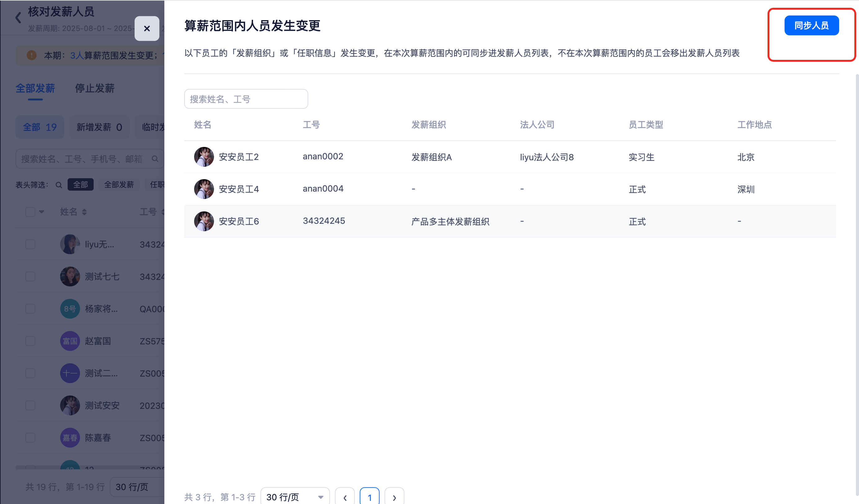Click the avatar of 安安员工2
Viewport: 859px width, 504px height.
tap(204, 157)
